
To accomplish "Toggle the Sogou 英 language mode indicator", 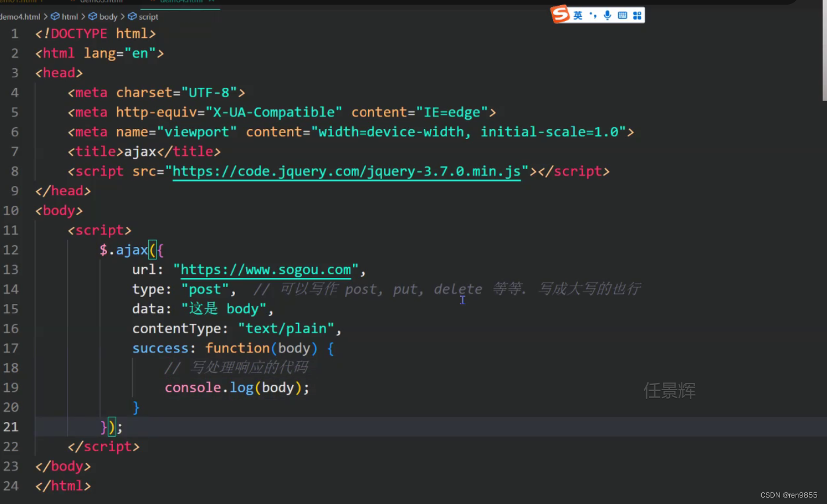I will (x=578, y=15).
